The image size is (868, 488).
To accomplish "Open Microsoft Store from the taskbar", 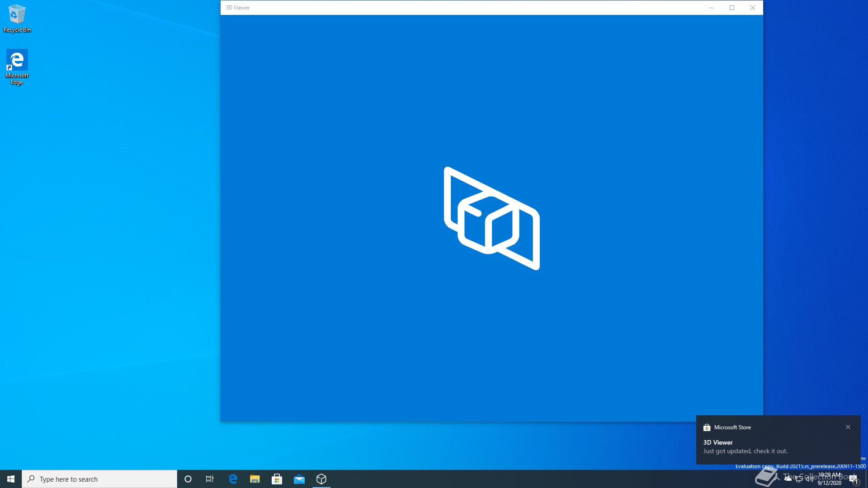I will (277, 479).
